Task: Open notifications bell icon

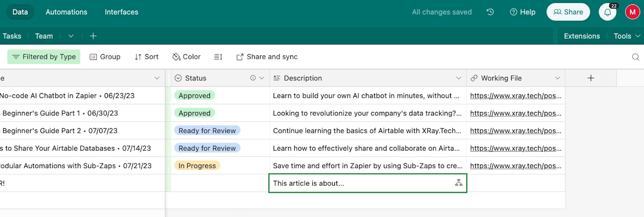Action: pyautogui.click(x=608, y=12)
